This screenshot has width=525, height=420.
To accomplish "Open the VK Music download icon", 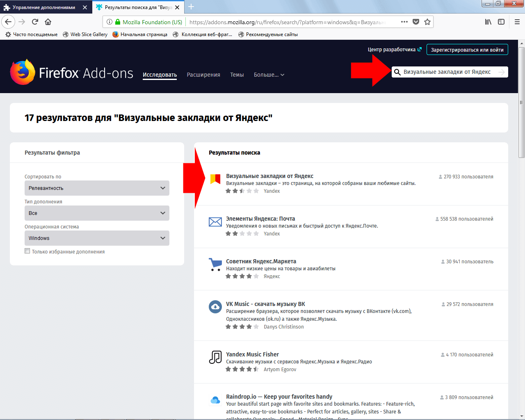I will pyautogui.click(x=215, y=307).
